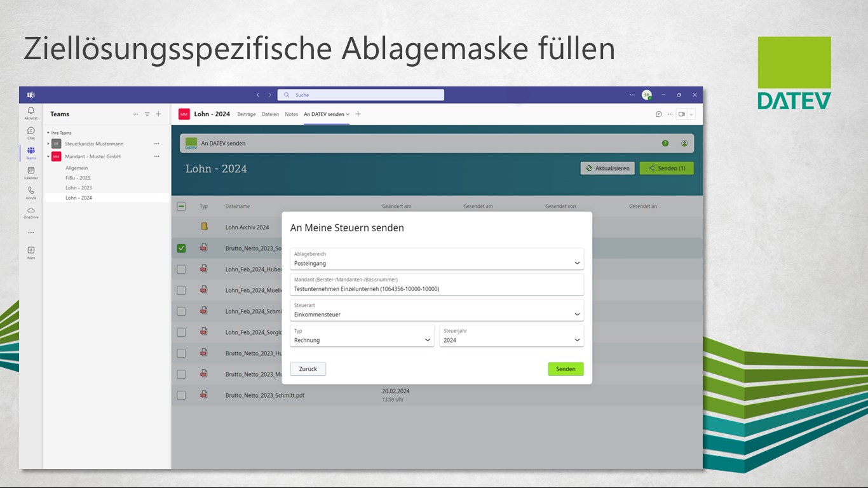Select the Lohn - 2023 channel
This screenshot has height=488, width=868.
point(79,188)
